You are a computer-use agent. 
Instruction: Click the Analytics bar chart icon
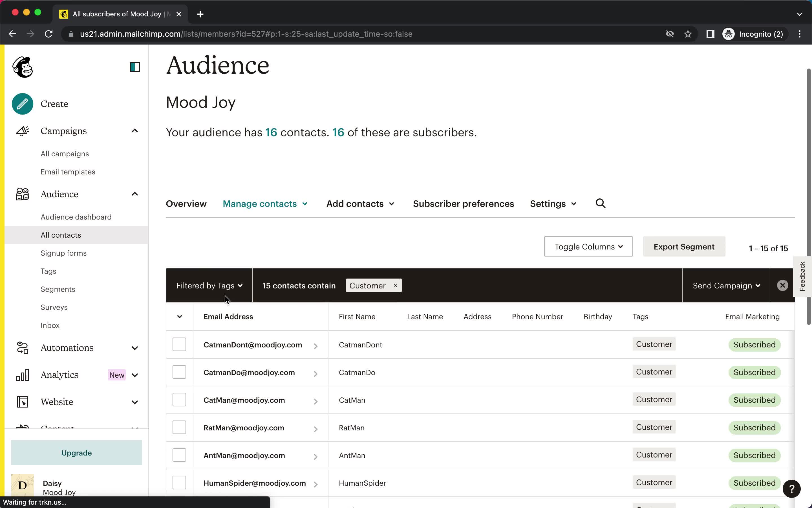click(23, 375)
